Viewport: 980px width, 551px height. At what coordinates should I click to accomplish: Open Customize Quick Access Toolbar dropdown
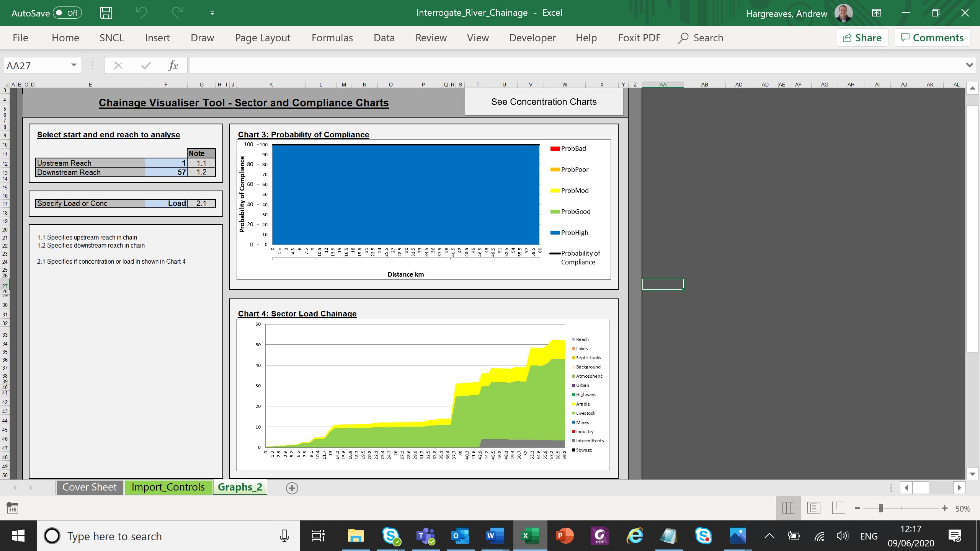click(212, 13)
